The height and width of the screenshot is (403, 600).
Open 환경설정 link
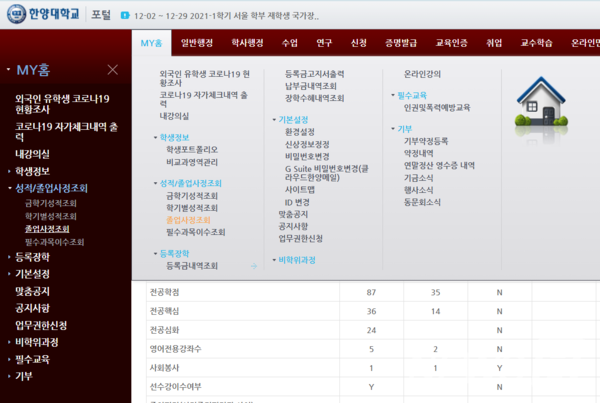tap(300, 132)
